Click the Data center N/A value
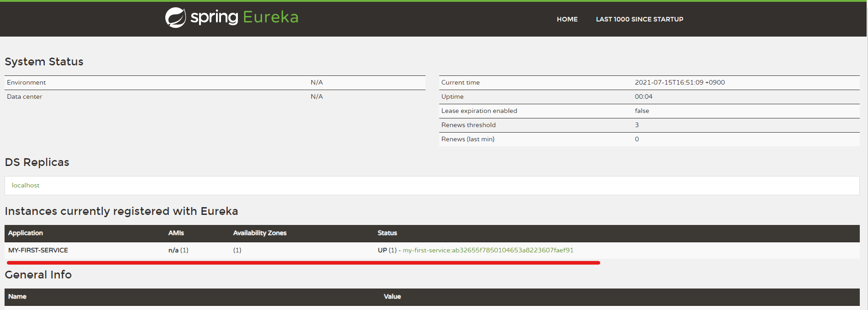 click(x=316, y=96)
